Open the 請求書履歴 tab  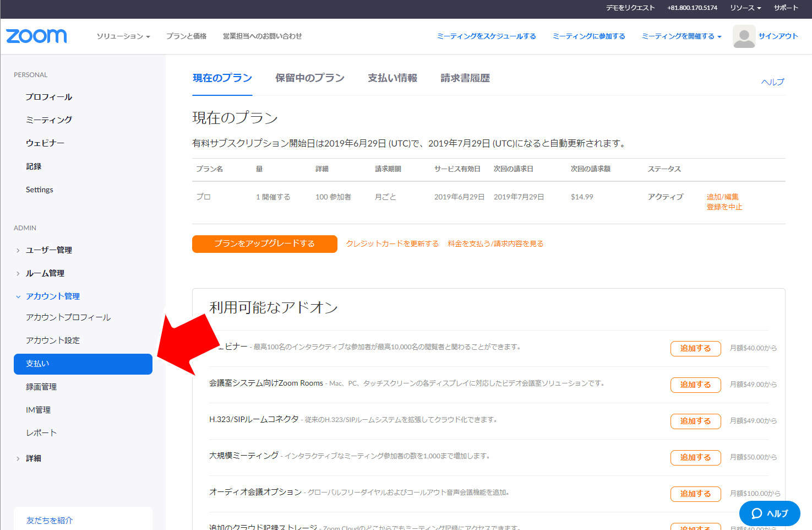[x=465, y=78]
